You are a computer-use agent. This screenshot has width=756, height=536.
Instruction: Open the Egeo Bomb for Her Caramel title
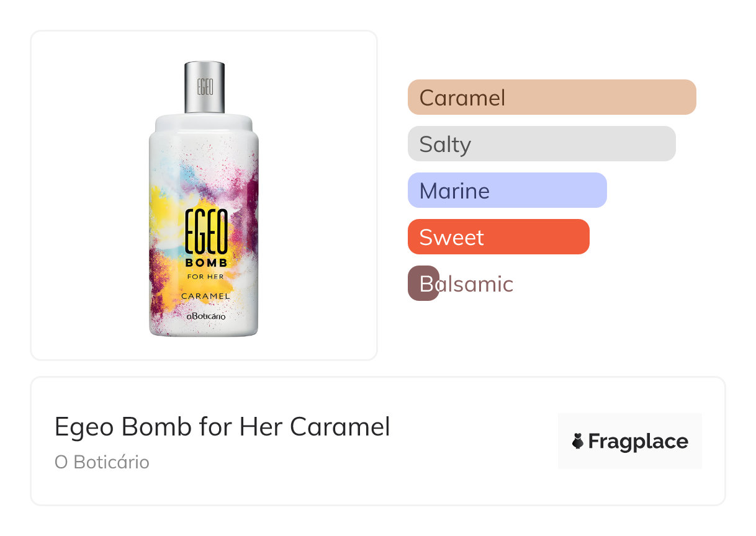point(222,427)
